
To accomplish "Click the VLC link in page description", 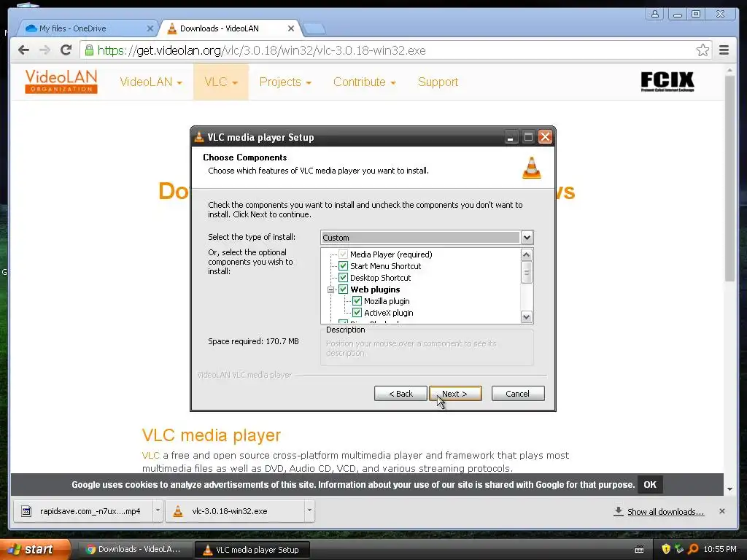I will point(150,455).
